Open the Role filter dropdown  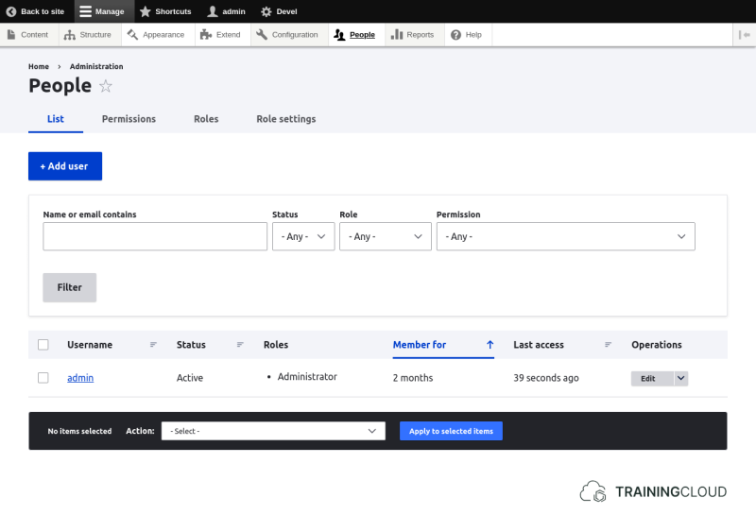(x=386, y=236)
